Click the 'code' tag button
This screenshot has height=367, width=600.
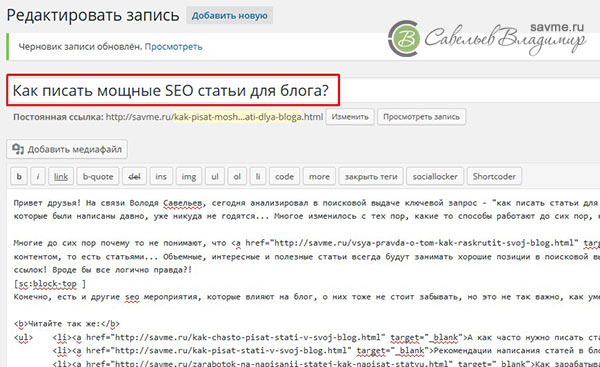pos(284,176)
